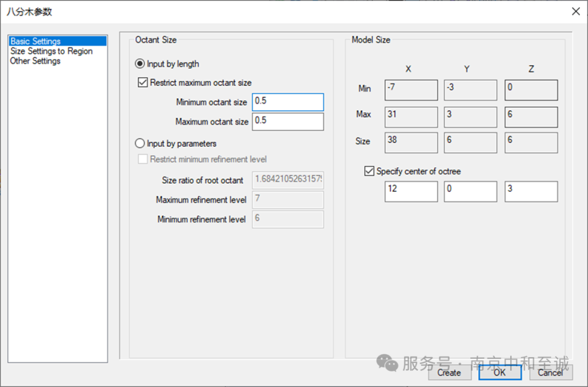
Task: Click the Maximum refinement level field
Action: pyautogui.click(x=287, y=199)
